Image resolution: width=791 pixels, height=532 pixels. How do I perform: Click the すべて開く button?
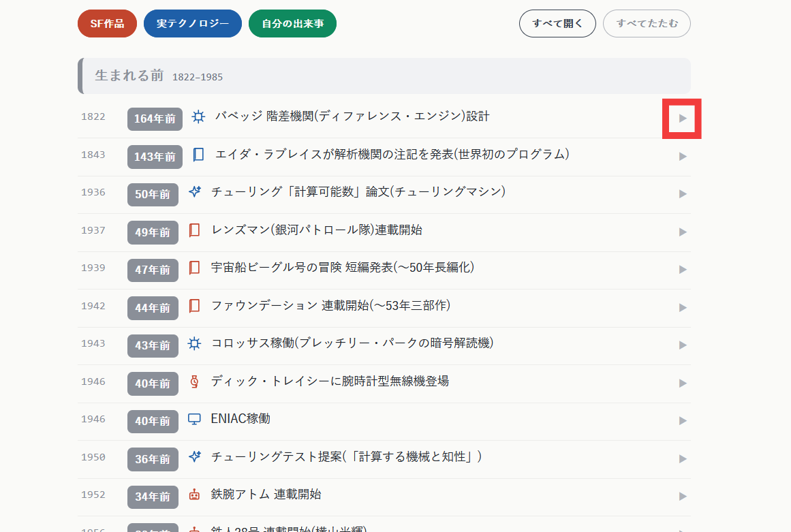pyautogui.click(x=557, y=23)
